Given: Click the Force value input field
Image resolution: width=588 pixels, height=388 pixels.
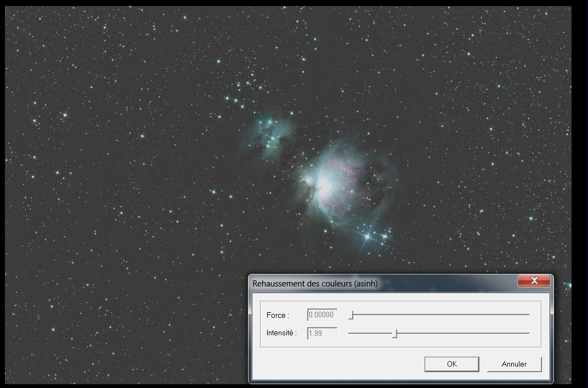Looking at the screenshot, I should point(322,315).
